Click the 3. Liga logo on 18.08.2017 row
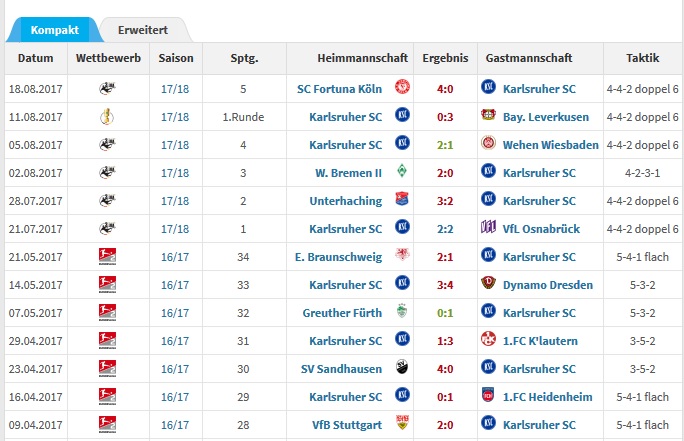684x441 pixels. tap(107, 89)
